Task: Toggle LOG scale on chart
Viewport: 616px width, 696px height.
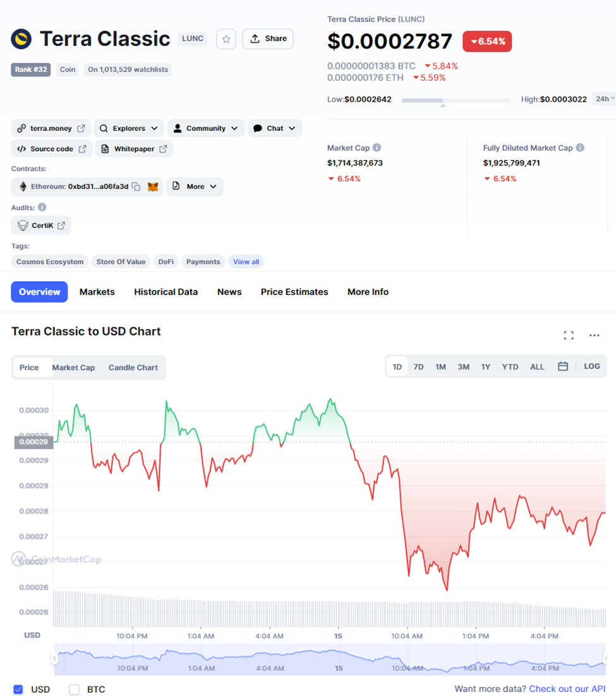Action: point(591,366)
